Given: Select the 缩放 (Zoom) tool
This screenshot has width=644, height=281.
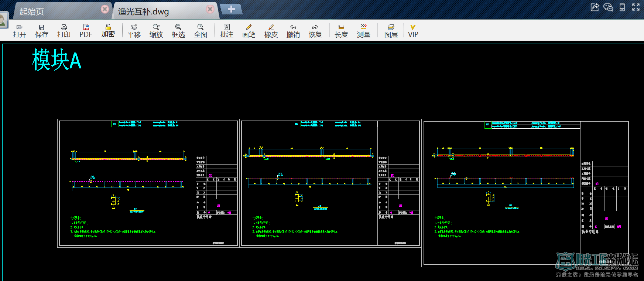Looking at the screenshot, I should 156,31.
